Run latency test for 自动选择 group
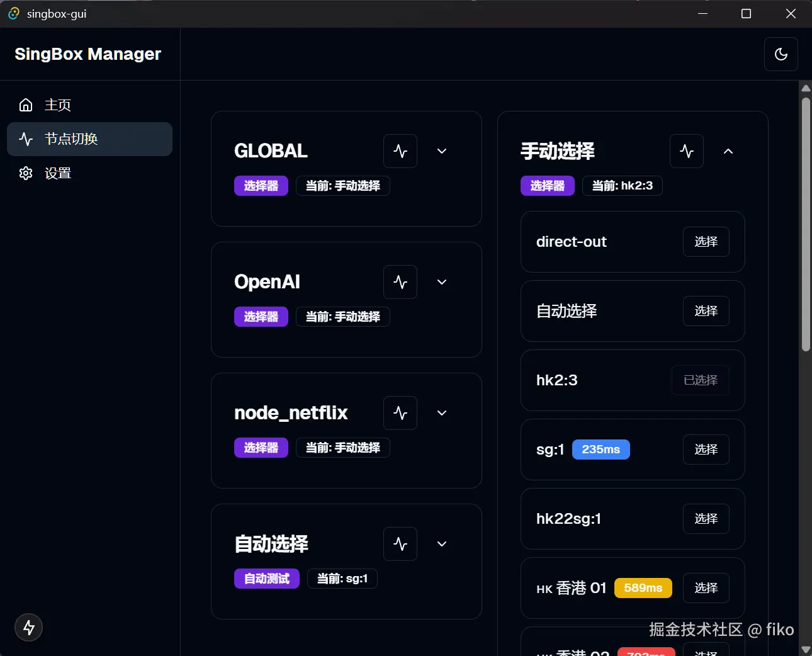Image resolution: width=812 pixels, height=656 pixels. (400, 544)
